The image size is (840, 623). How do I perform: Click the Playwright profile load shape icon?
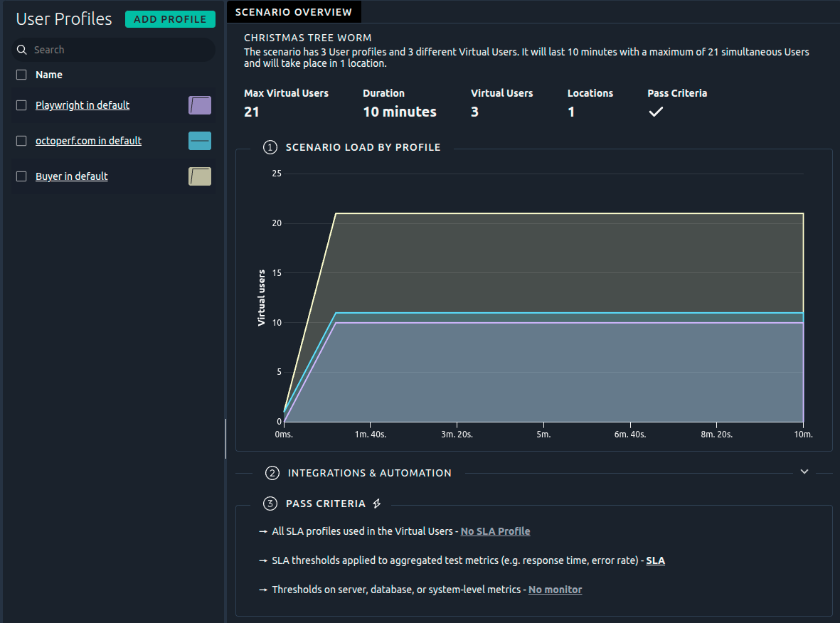coord(200,105)
